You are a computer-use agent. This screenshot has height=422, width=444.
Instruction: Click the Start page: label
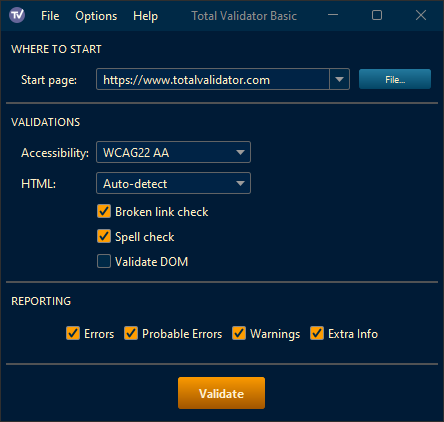pos(49,80)
